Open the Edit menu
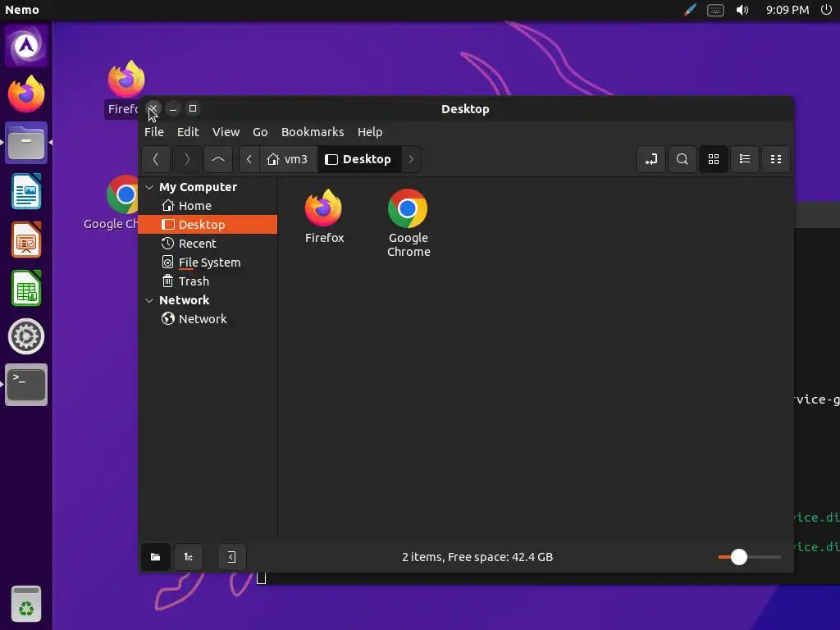The image size is (840, 630). 188,132
